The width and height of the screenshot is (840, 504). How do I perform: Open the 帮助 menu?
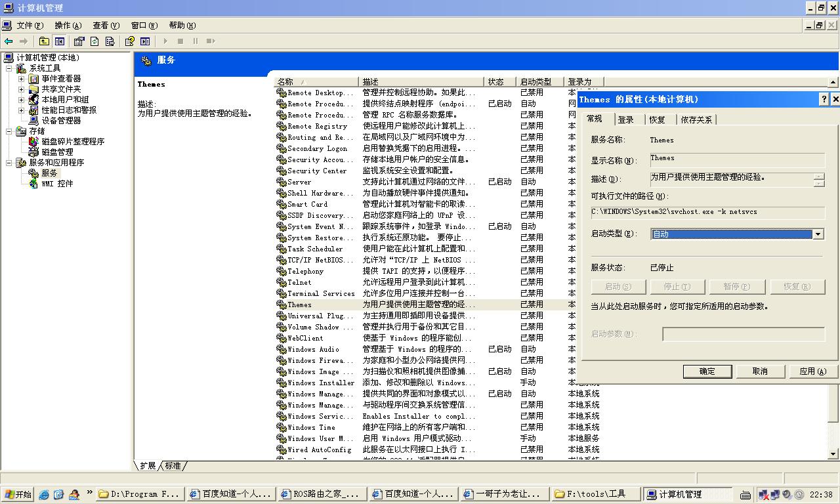pyautogui.click(x=182, y=26)
